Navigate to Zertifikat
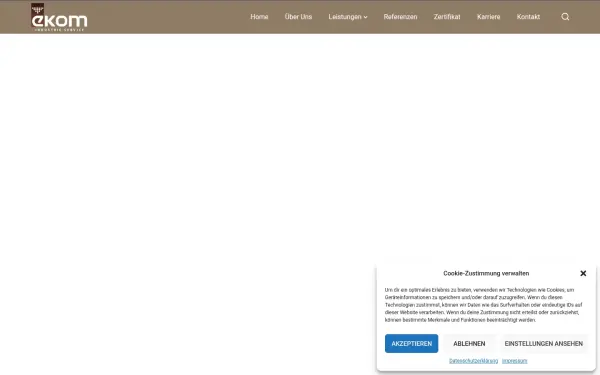The image size is (600, 375). pos(447,17)
